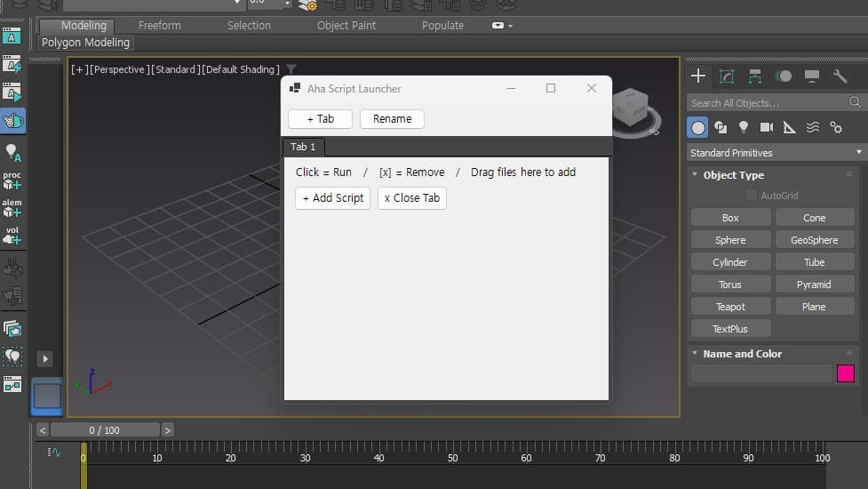Image resolution: width=868 pixels, height=489 pixels.
Task: Click the 0 / 100 time slider
Action: (105, 430)
